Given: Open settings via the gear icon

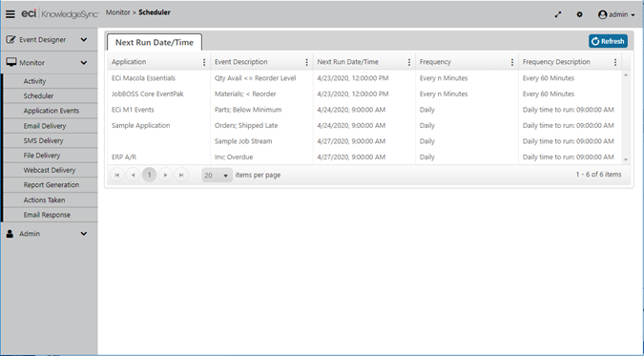Looking at the screenshot, I should 579,14.
